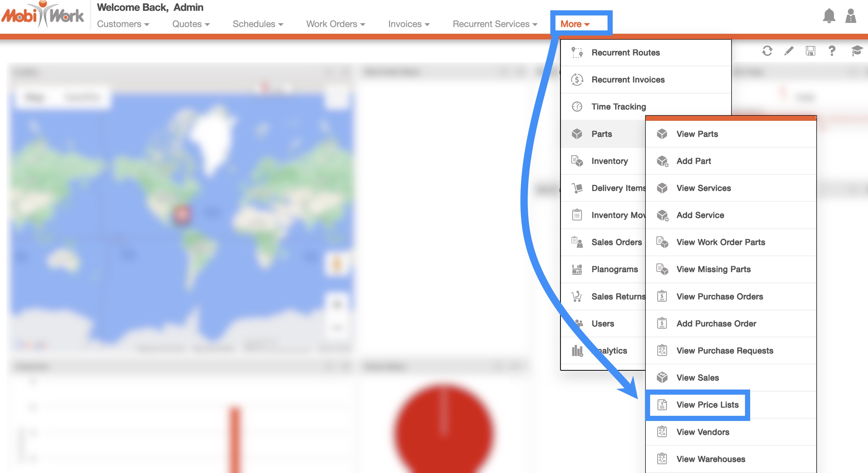Screen dimensions: 868x473
Task: Click View Work Order Parts
Action: click(720, 242)
